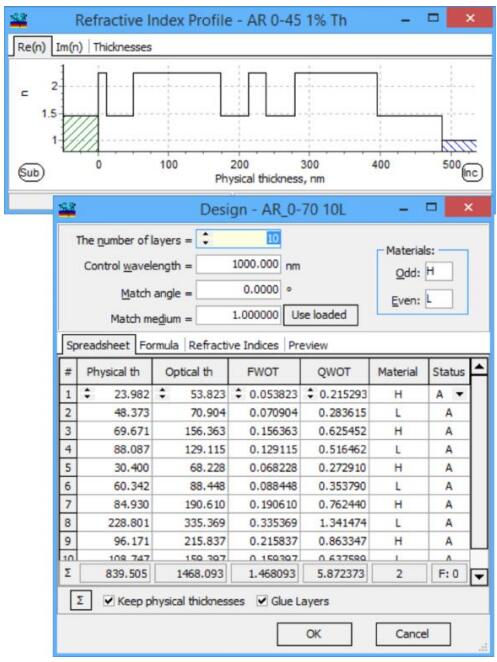Switch to the Re(n) tab
Viewport: 497px width, 662px height.
click(32, 46)
